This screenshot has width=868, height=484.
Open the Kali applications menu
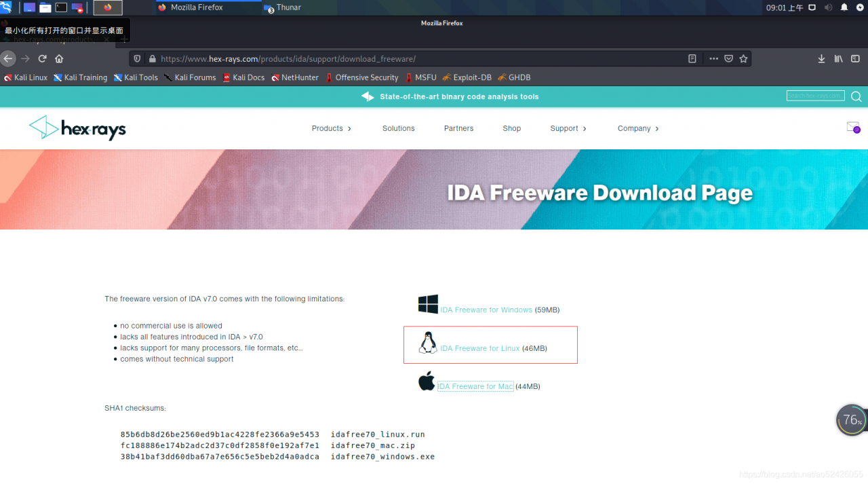[x=6, y=7]
